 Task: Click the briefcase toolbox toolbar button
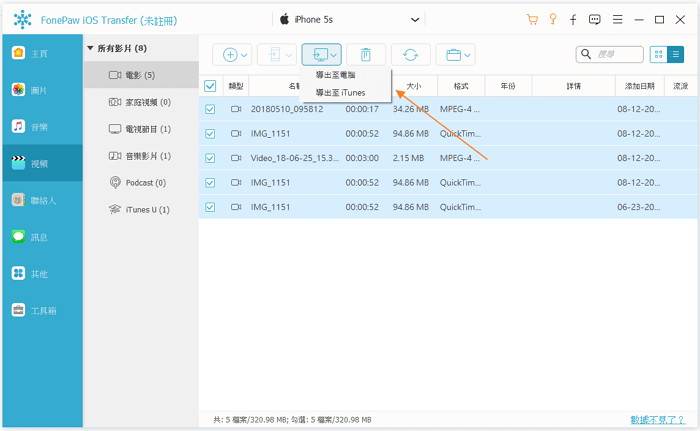point(453,55)
